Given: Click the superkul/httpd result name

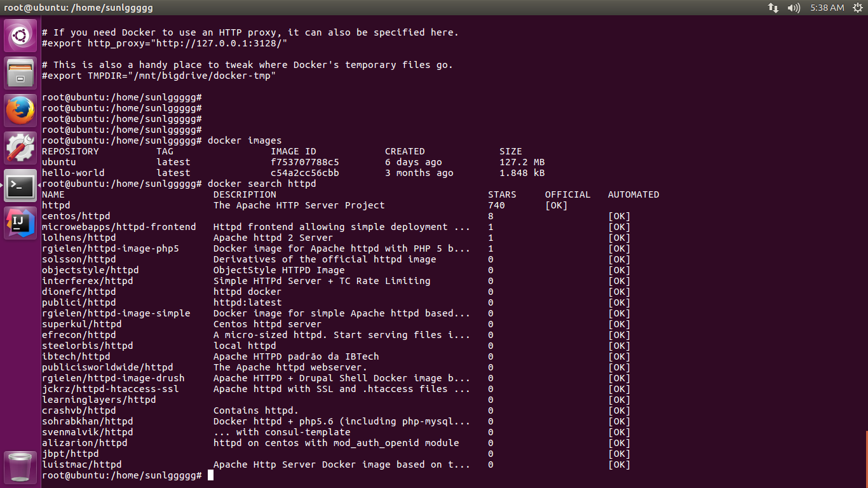Looking at the screenshot, I should tap(82, 324).
